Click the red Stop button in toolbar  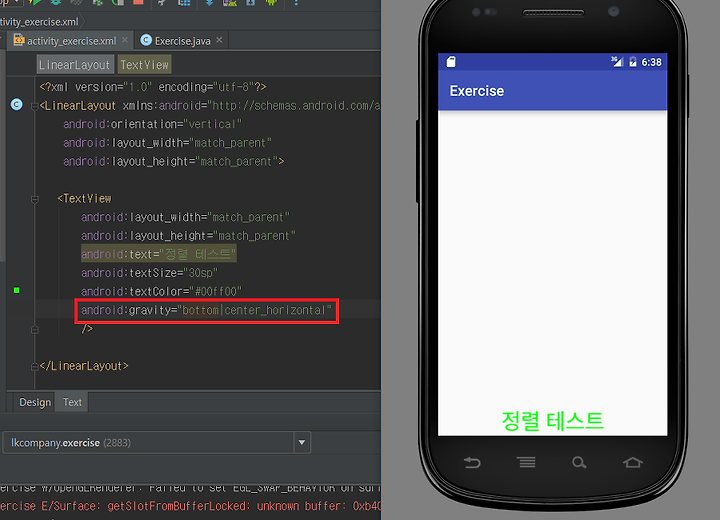tap(137, 2)
